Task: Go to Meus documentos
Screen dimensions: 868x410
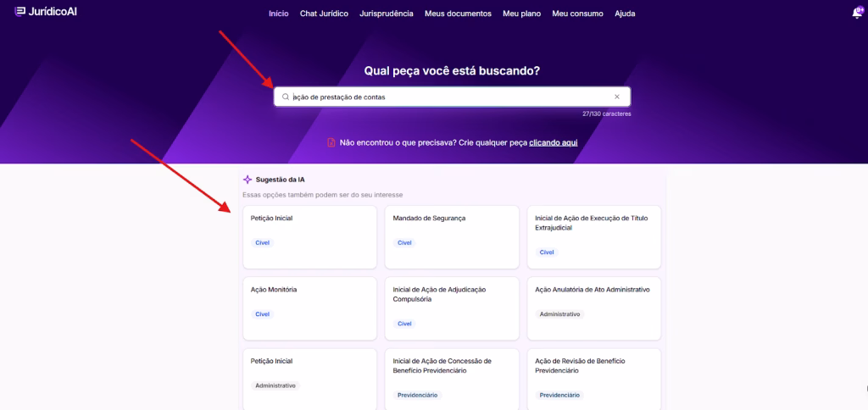Action: coord(458,14)
